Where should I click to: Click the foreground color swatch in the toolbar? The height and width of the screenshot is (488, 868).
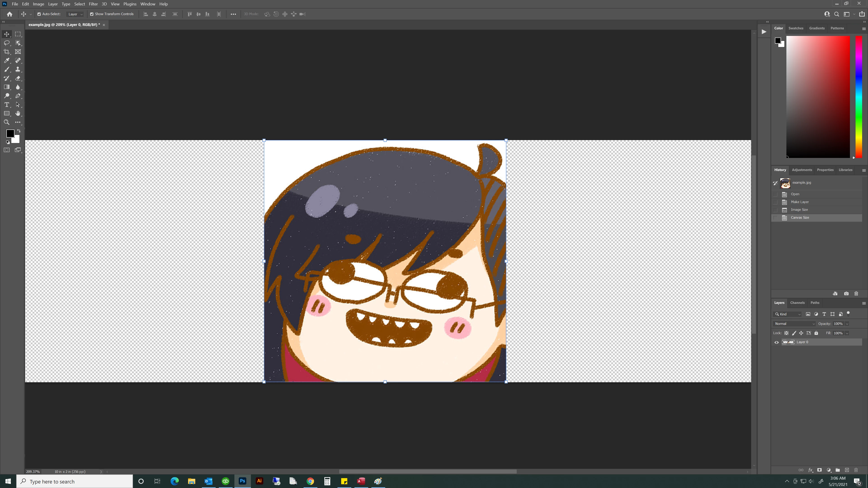10,133
